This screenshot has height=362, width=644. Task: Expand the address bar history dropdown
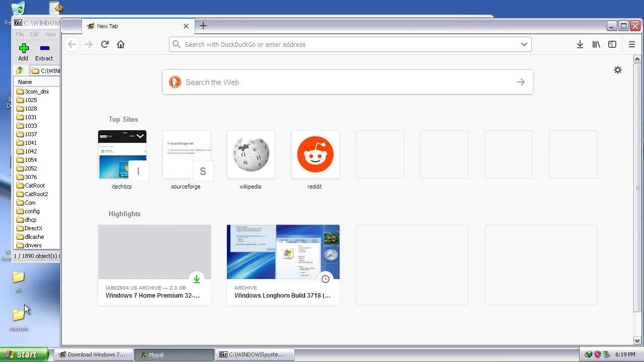point(524,44)
